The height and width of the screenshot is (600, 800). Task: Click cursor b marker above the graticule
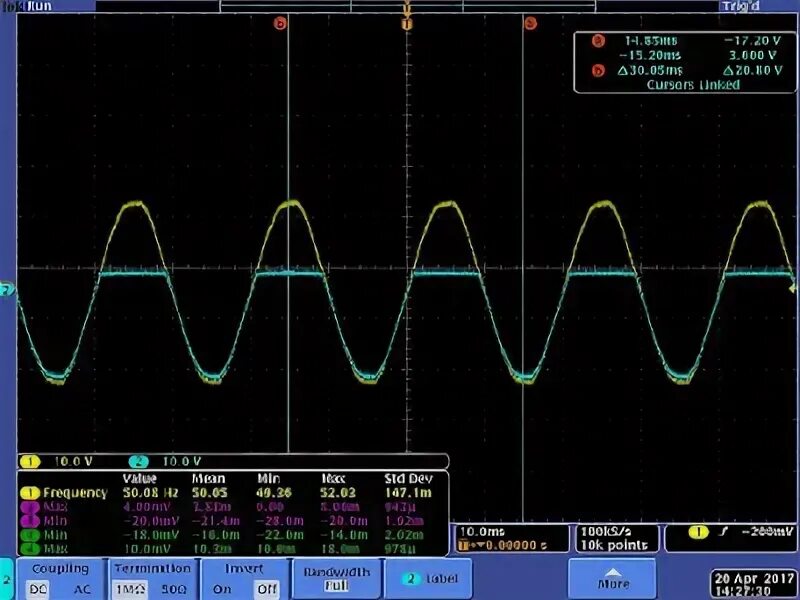click(x=280, y=23)
